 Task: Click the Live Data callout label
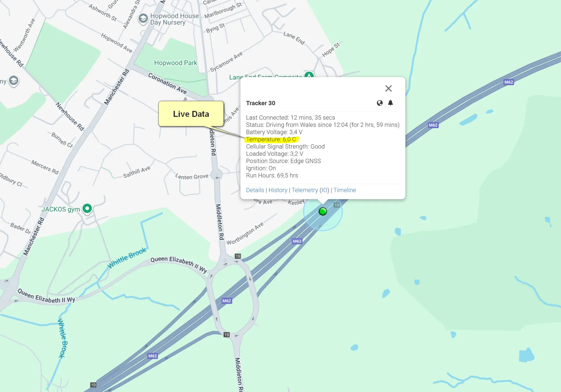191,114
